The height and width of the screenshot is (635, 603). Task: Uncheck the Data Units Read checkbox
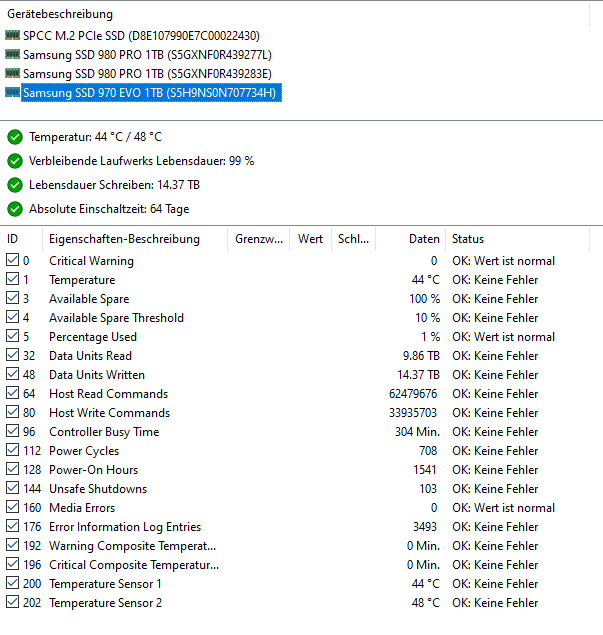point(13,355)
